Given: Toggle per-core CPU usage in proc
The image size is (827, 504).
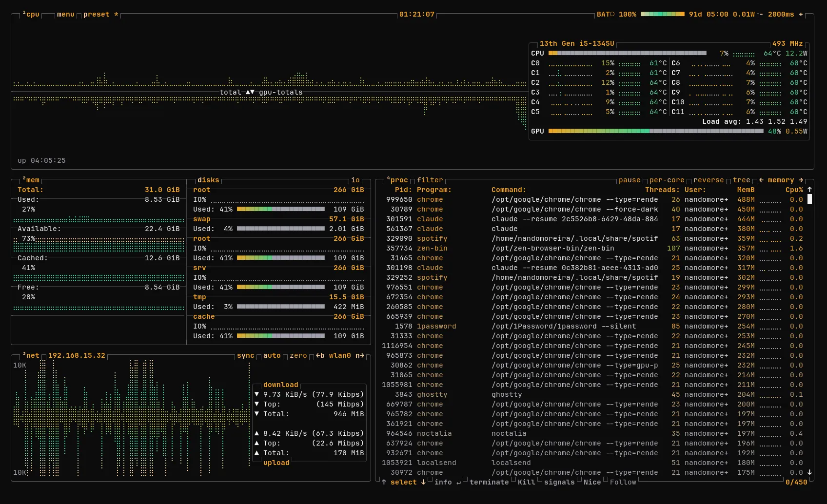Looking at the screenshot, I should tap(667, 180).
